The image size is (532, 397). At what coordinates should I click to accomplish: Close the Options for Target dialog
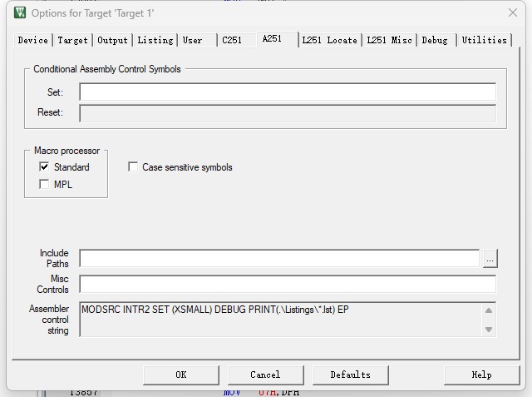(513, 13)
